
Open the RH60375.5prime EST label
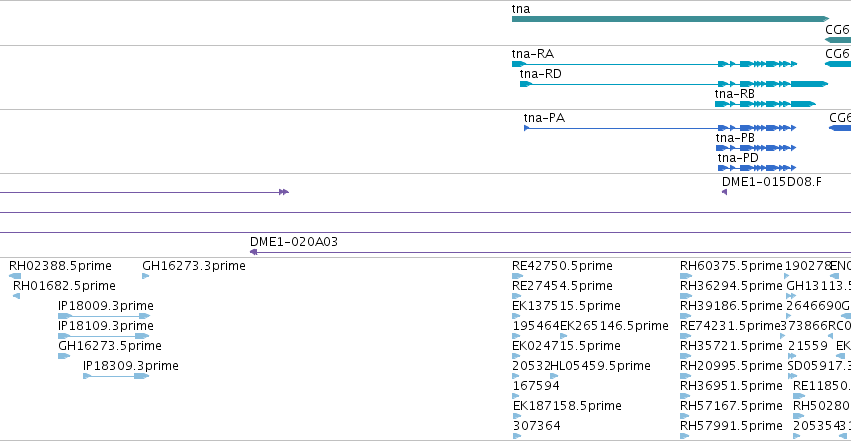click(731, 266)
